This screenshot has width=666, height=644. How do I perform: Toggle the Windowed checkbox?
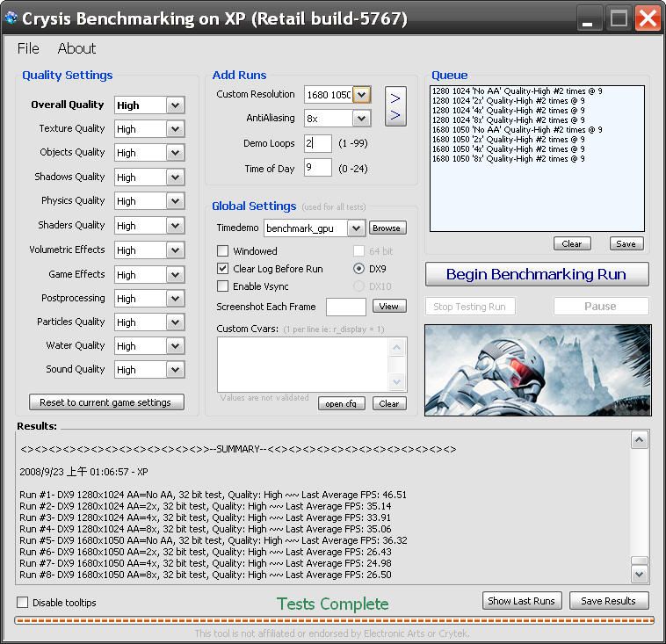(222, 251)
